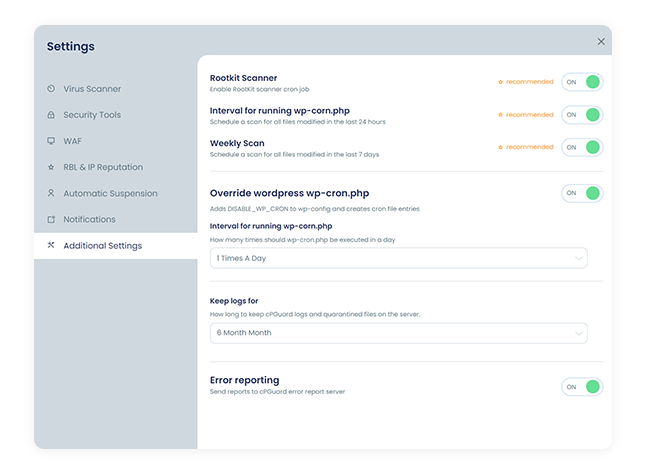Image resolution: width=646 pixels, height=473 pixels.
Task: Disable the Weekly Scan toggle
Action: (582, 147)
